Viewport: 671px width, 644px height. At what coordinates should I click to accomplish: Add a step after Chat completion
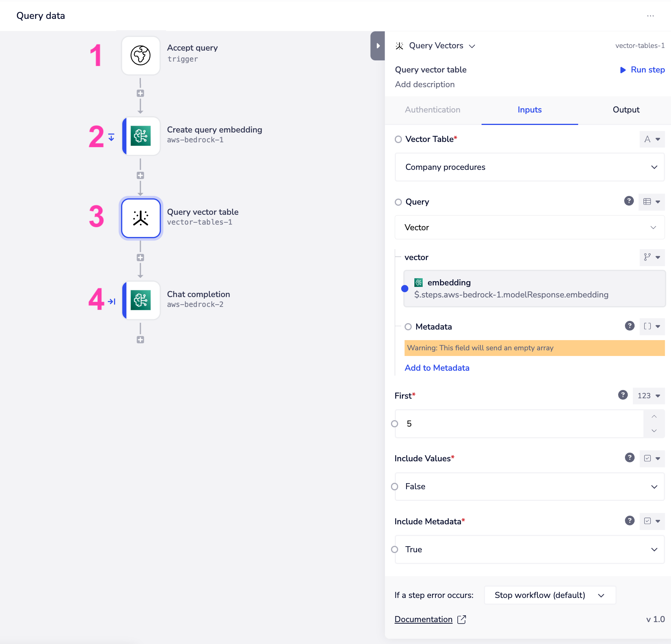140,340
